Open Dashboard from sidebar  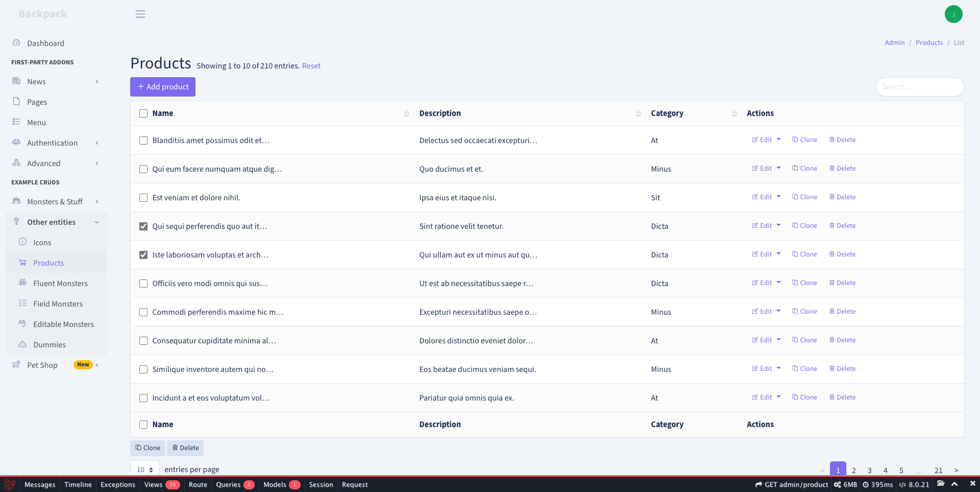(56, 43)
